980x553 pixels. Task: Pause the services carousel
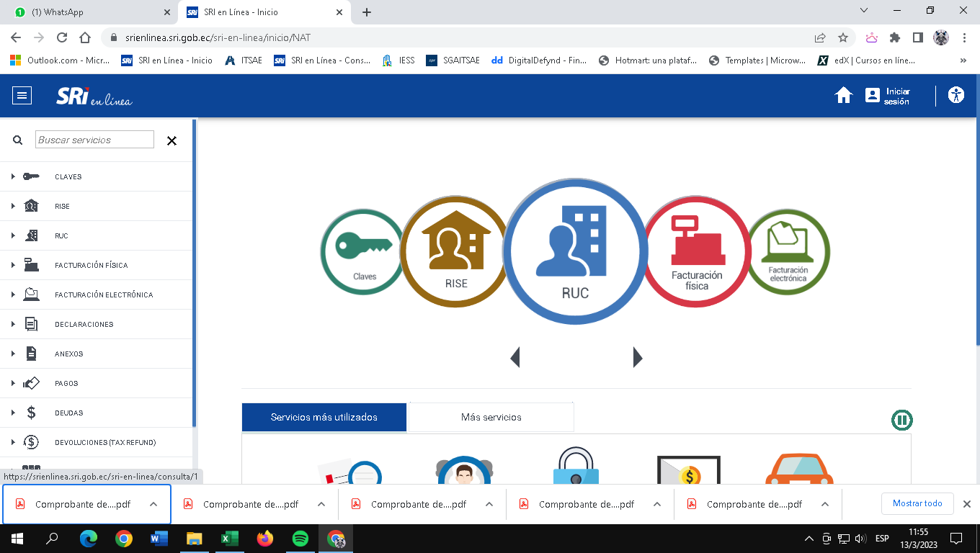[x=901, y=420]
